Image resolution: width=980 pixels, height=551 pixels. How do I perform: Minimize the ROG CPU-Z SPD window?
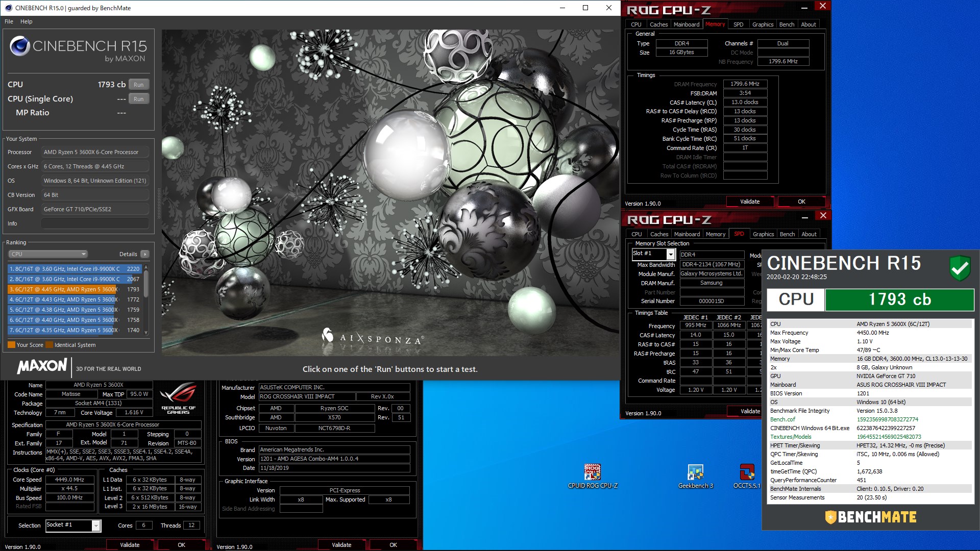[x=804, y=217]
